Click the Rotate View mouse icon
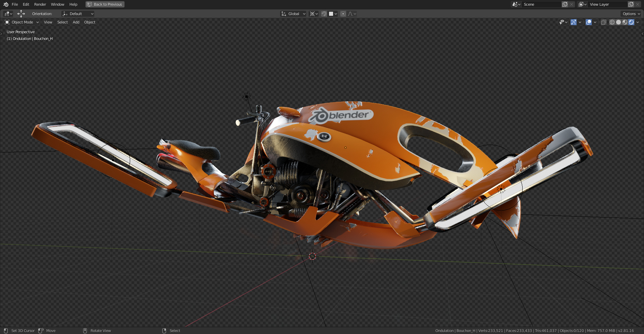 (85, 331)
